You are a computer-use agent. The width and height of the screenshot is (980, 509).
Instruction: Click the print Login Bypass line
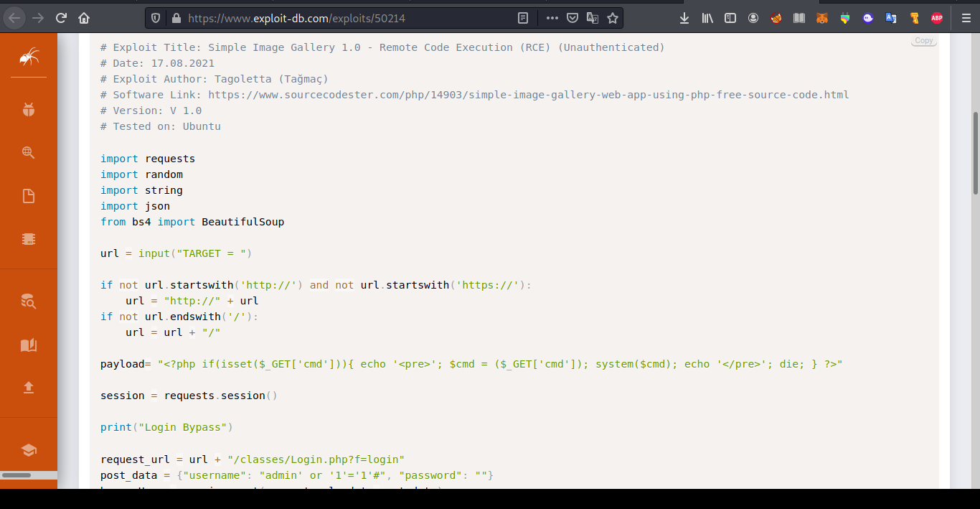[166, 427]
